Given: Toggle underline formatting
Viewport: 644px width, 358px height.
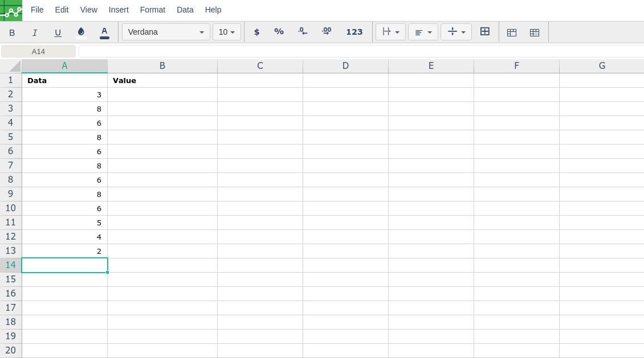Looking at the screenshot, I should (58, 32).
